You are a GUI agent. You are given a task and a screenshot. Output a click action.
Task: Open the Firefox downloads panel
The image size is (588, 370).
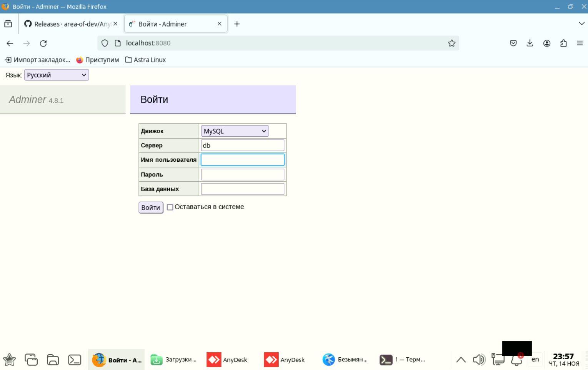[x=530, y=43]
